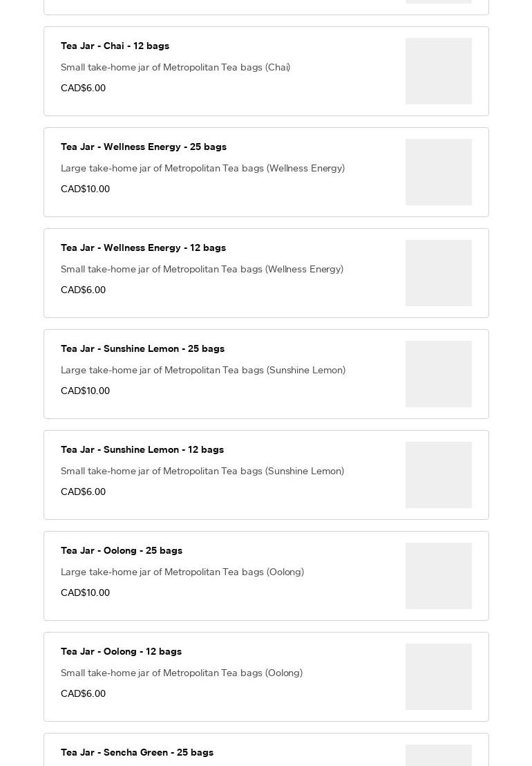Viewport: 532px width, 766px height.
Task: Click the small Chai jar description text
Action: 175,68
